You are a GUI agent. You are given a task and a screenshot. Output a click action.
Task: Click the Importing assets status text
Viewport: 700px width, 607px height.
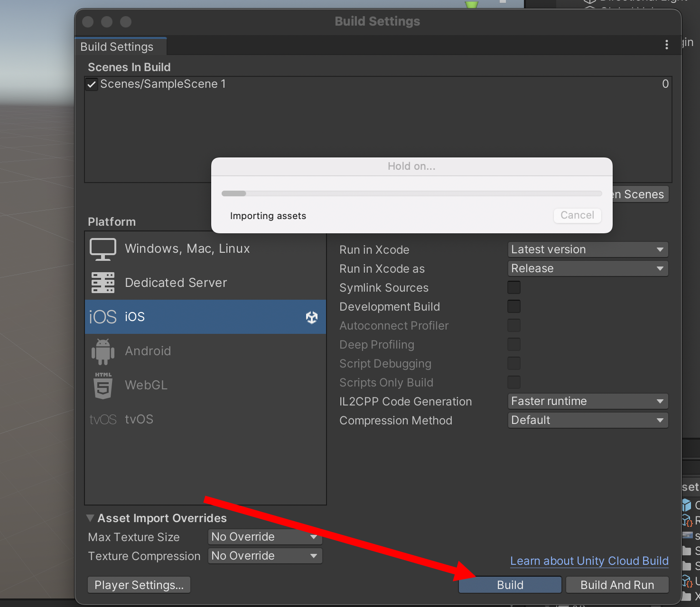[268, 216]
